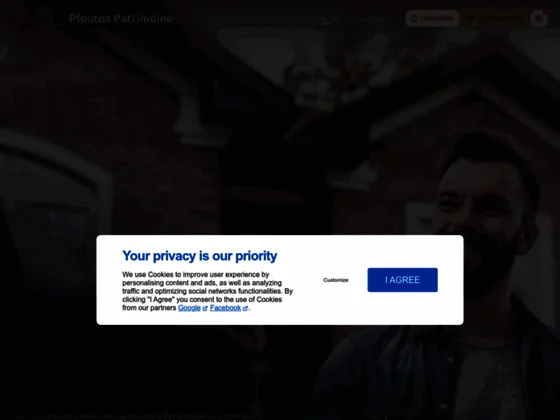Image resolution: width=560 pixels, height=420 pixels.
Task: Accept cookies with the I AGREE button
Action: click(x=402, y=280)
